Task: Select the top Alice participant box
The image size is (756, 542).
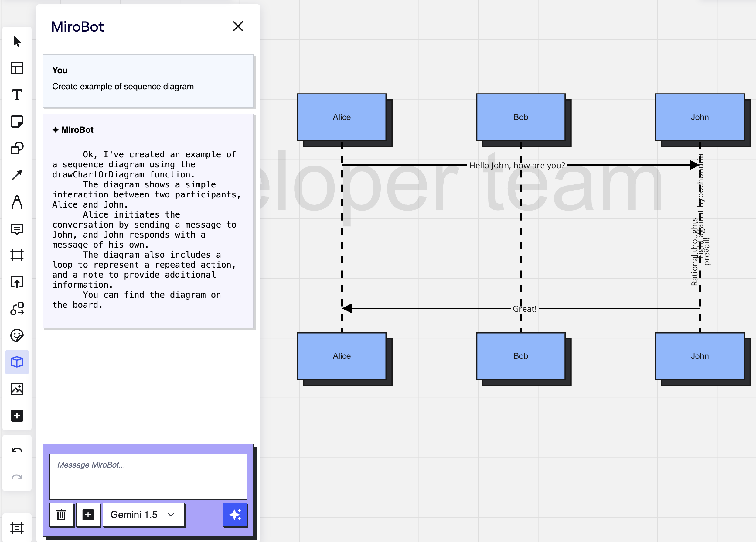Action: tap(341, 117)
